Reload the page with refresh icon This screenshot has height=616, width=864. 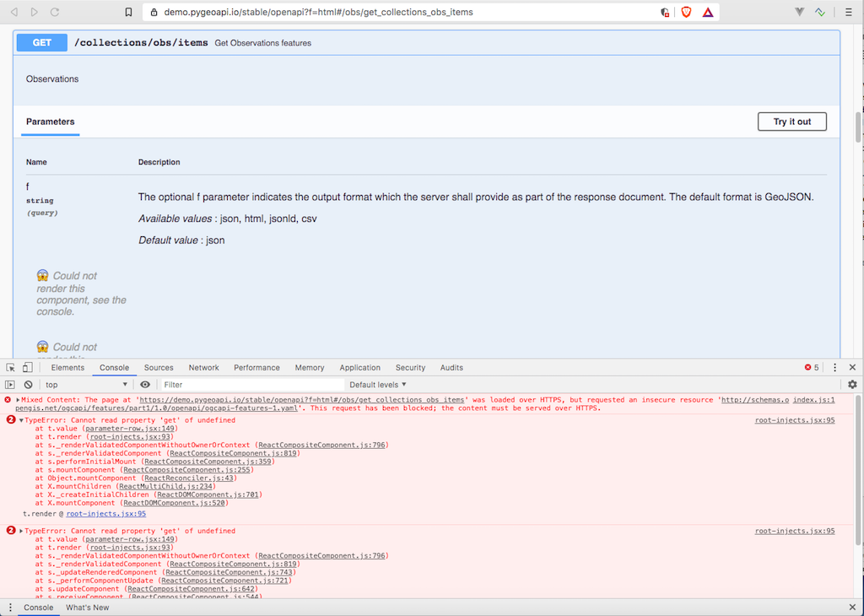click(55, 12)
